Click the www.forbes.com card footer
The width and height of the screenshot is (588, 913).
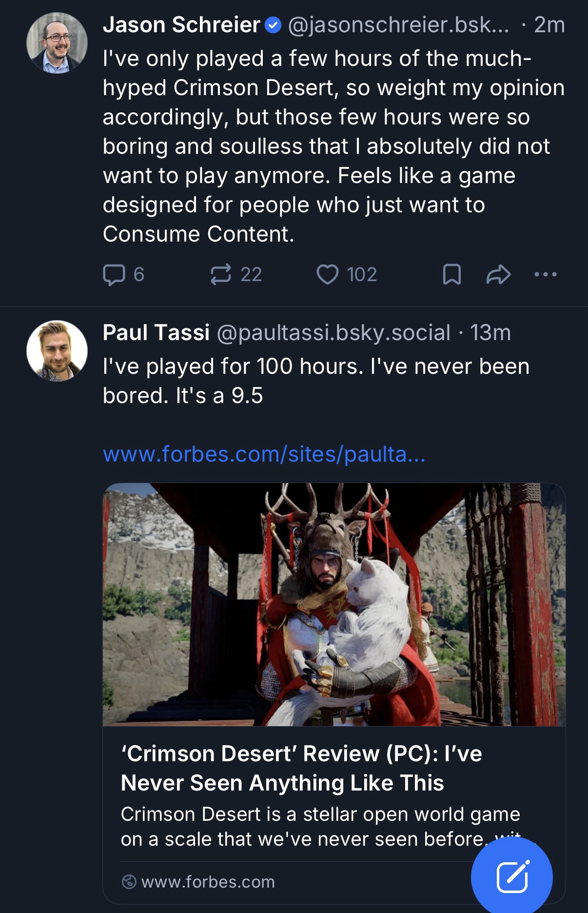pyautogui.click(x=208, y=882)
